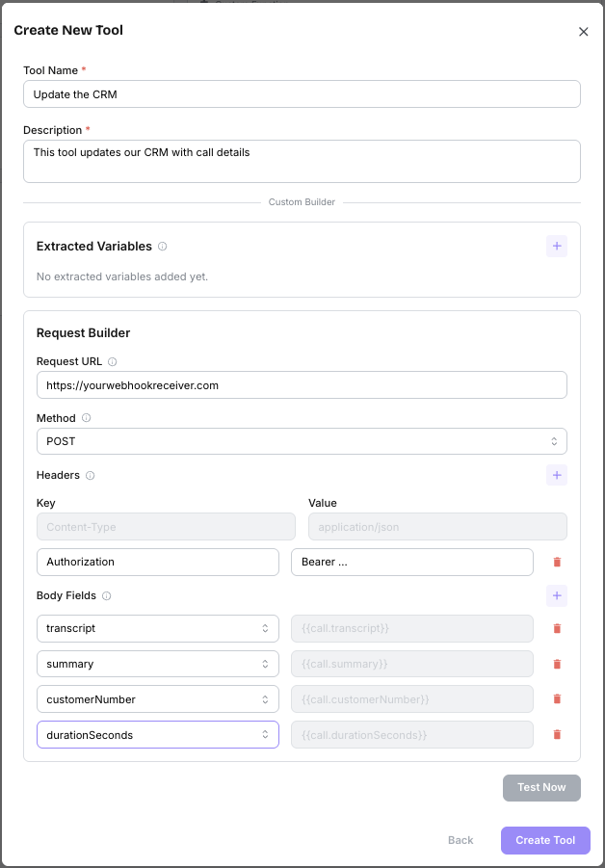The image size is (605, 868).
Task: Click the disabled Content-Type key field
Action: tap(166, 526)
